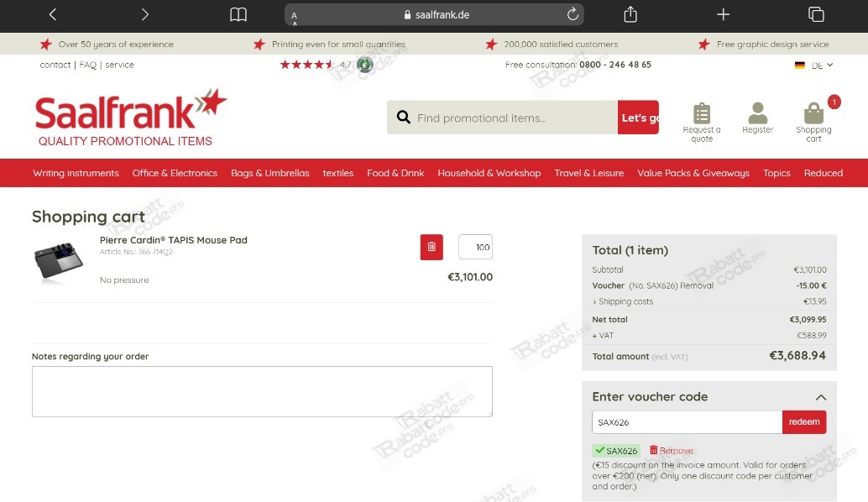The height and width of the screenshot is (502, 868).
Task: Click the Shopping cart heading
Action: pyautogui.click(x=88, y=217)
